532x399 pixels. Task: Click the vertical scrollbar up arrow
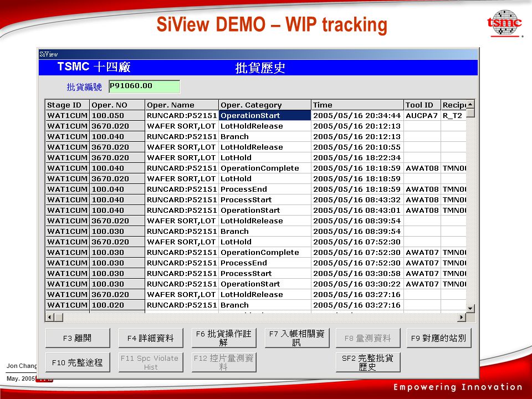470,104
